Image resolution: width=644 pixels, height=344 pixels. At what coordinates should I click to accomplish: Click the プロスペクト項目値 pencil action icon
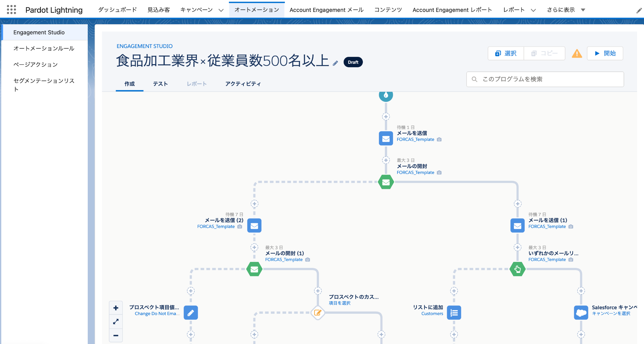(x=191, y=313)
